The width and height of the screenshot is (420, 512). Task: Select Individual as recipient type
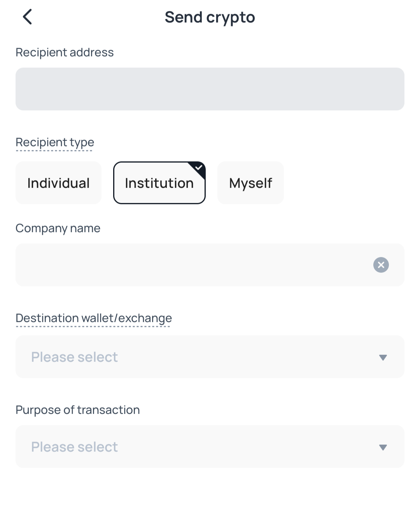[x=58, y=183]
